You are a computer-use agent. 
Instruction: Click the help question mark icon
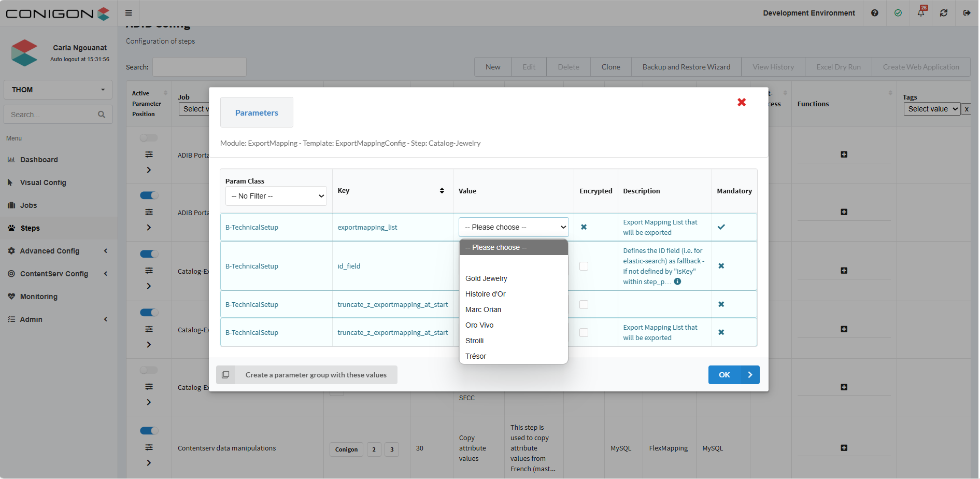click(x=874, y=13)
